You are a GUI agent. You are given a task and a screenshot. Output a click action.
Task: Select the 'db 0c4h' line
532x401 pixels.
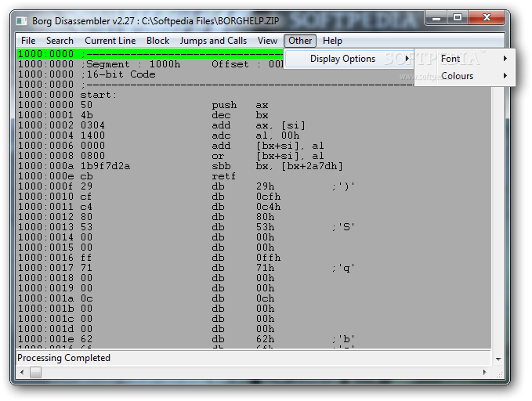tap(254, 207)
